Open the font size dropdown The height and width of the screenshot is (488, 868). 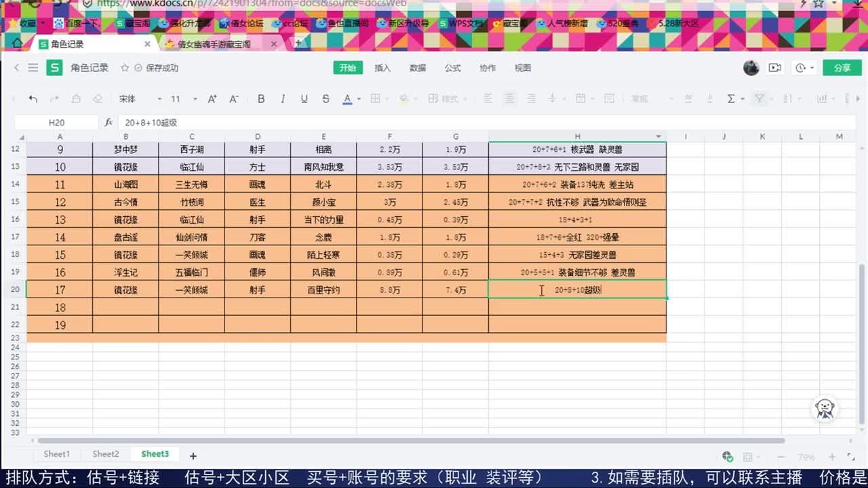195,98
